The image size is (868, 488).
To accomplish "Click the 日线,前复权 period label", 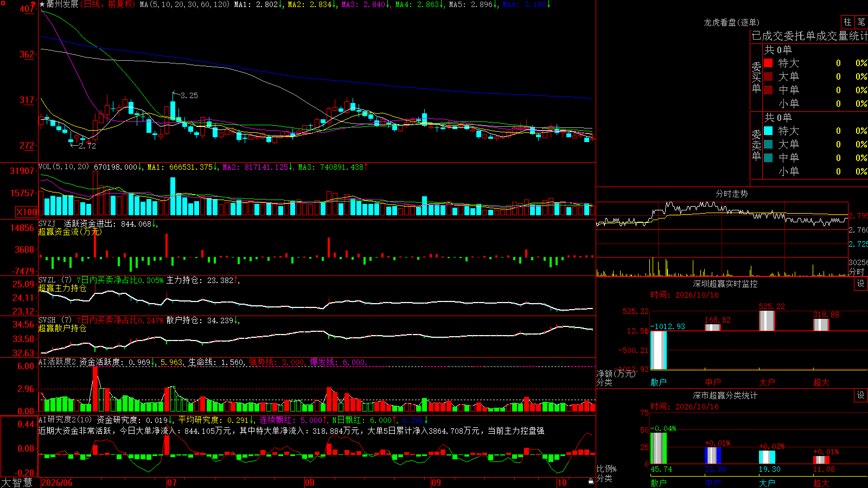I will [107, 4].
